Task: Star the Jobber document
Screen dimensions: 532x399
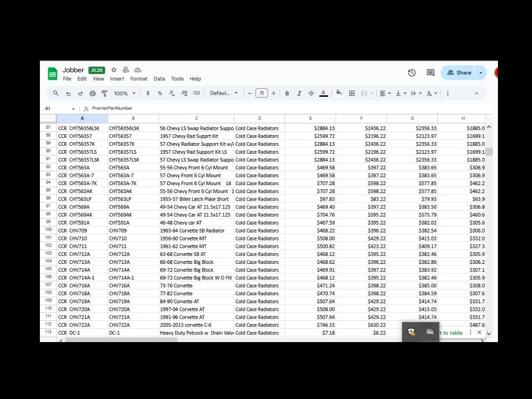Action: click(x=114, y=70)
